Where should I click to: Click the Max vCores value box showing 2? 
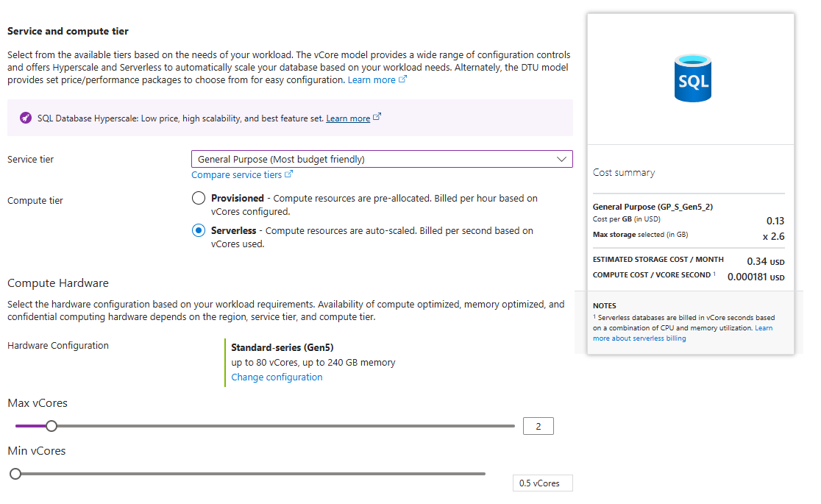pos(539,426)
